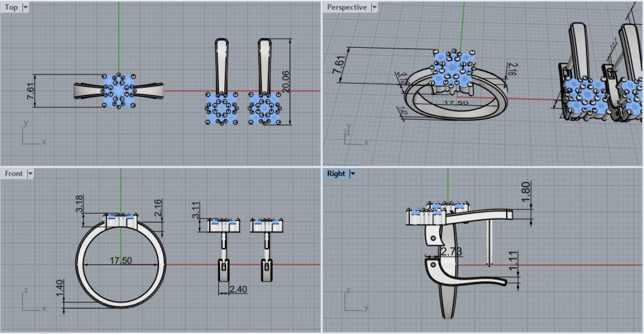Select the 2.73 dimension in Right view

click(451, 251)
